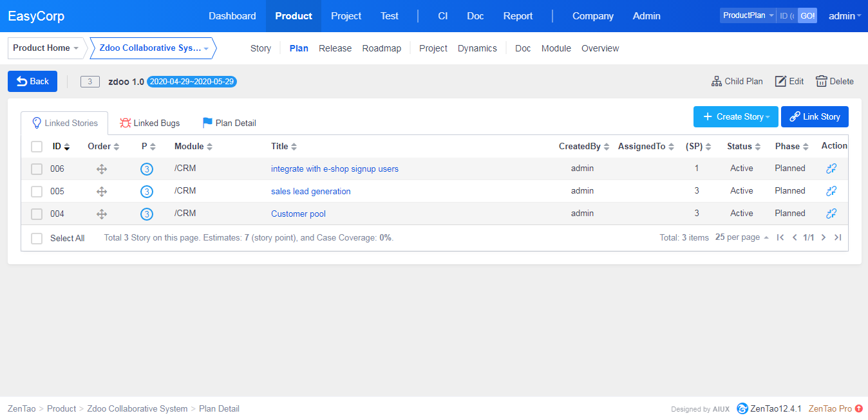The image size is (868, 420).
Task: Open the Roadmap menu item
Action: coord(381,48)
